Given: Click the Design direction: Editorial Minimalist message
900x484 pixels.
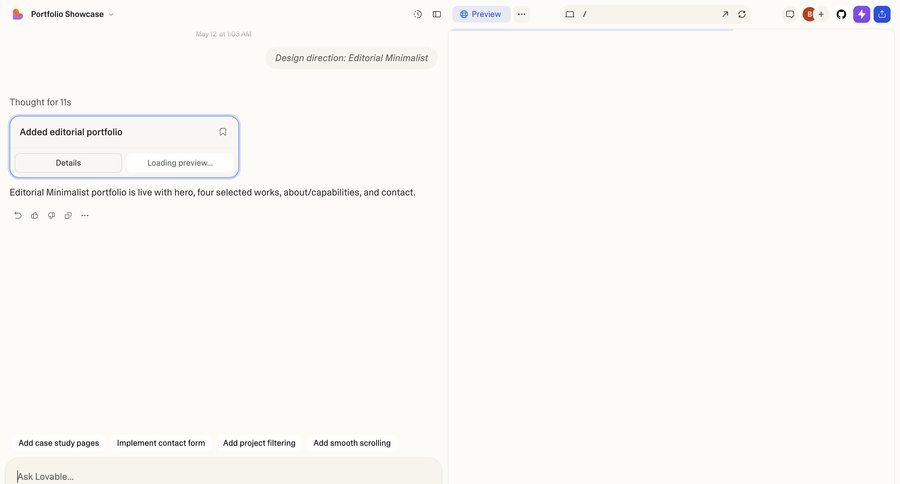Looking at the screenshot, I should [351, 58].
